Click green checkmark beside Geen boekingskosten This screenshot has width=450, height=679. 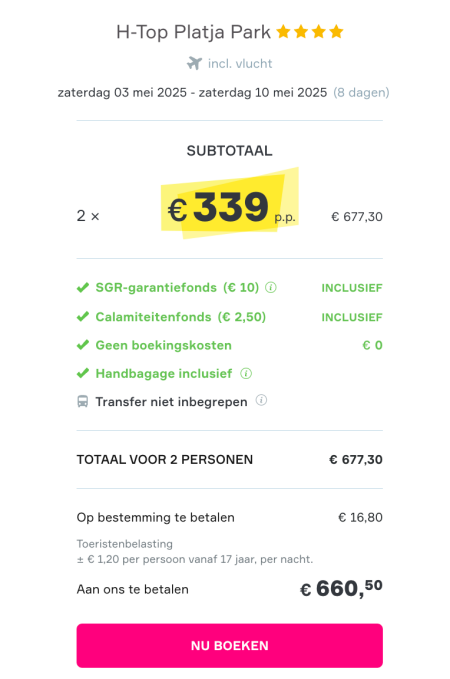click(83, 345)
